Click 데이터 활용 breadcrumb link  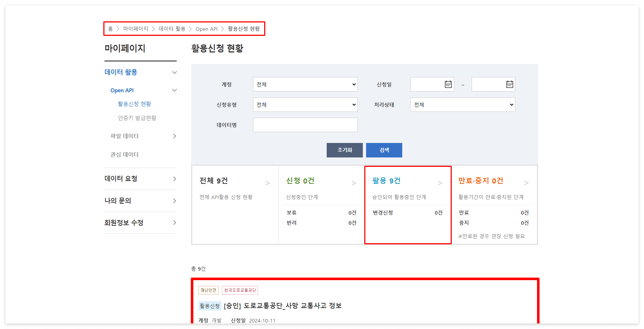[x=172, y=29]
